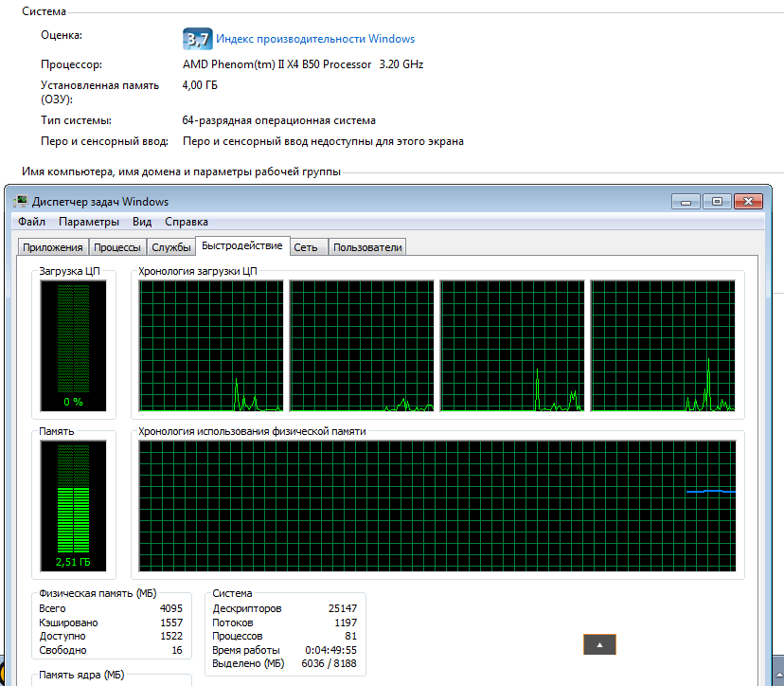Click the dark up-arrow button
This screenshot has height=686, width=784.
click(599, 644)
